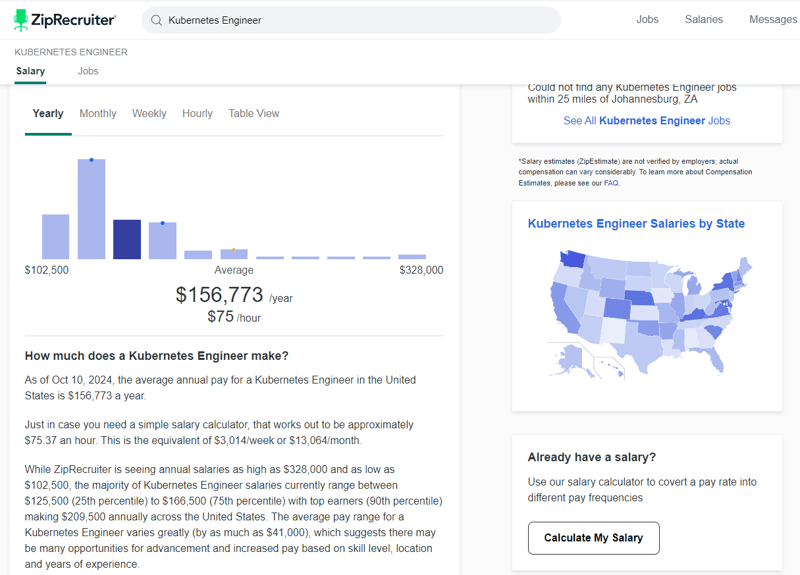Switch to the Hourly salary tab
Viewport: 800px width, 575px height.
[197, 113]
